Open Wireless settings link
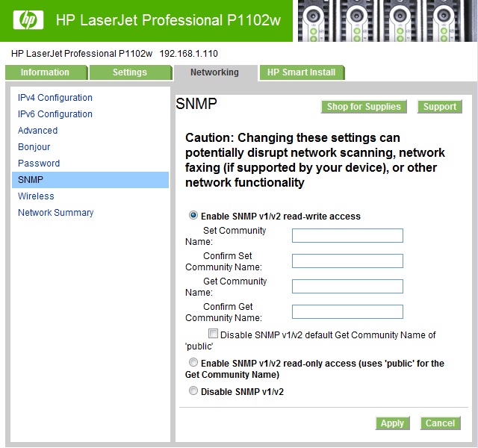Screen dimensions: 478x448 click(x=36, y=196)
